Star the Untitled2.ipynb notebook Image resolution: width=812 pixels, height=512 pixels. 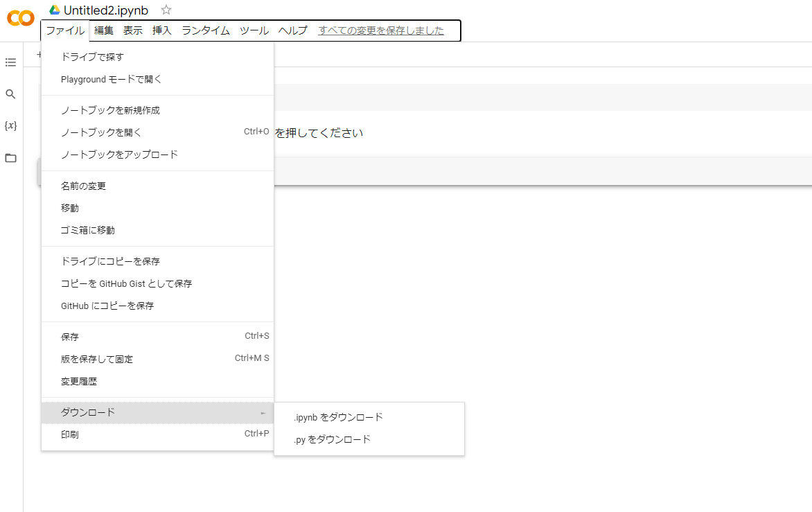(166, 10)
